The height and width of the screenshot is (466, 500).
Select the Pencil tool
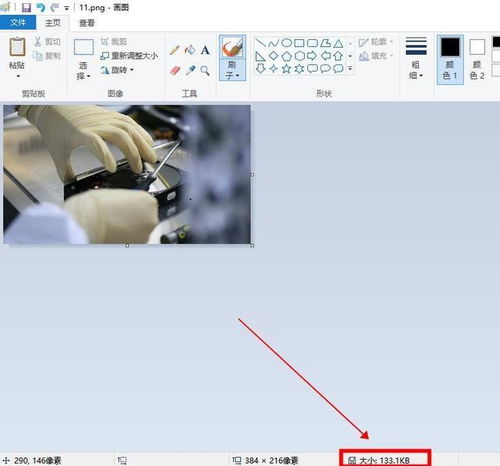pyautogui.click(x=175, y=50)
